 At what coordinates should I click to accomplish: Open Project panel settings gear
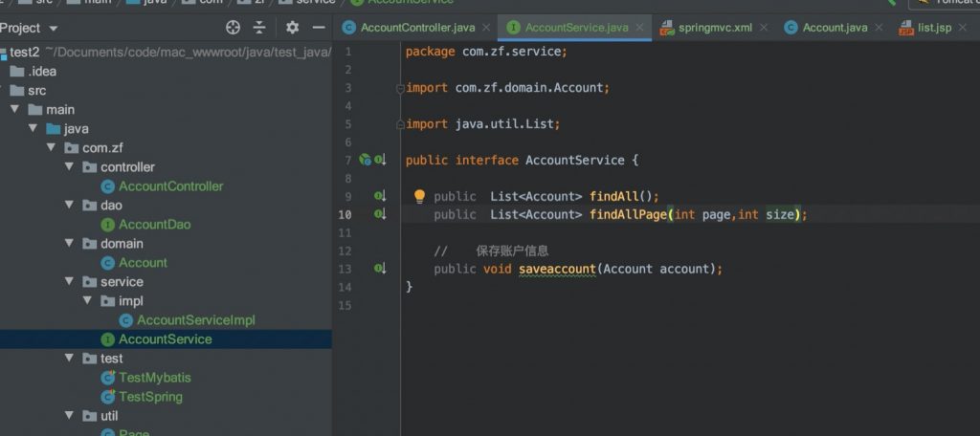(x=292, y=28)
